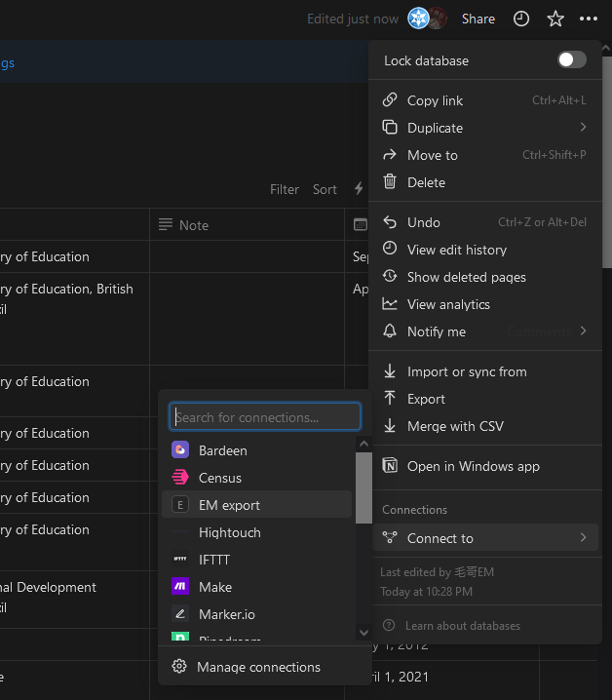Viewport: 612px width, 700px height.
Task: Click the Undo arrow icon
Action: pos(390,222)
